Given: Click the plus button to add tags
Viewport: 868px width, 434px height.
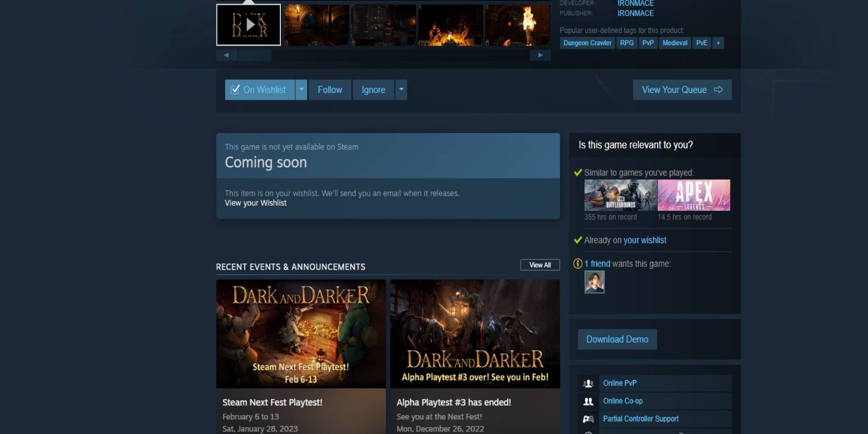Looking at the screenshot, I should point(718,43).
